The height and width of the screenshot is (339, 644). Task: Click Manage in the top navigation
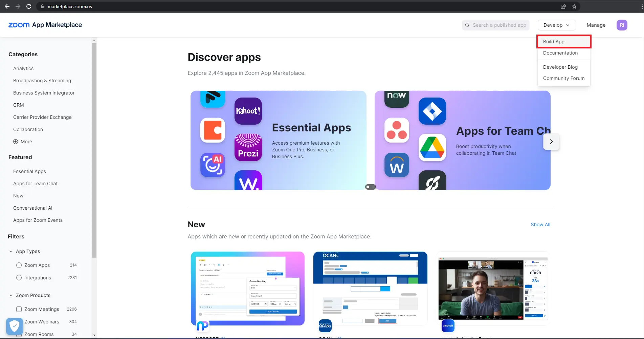tap(596, 25)
